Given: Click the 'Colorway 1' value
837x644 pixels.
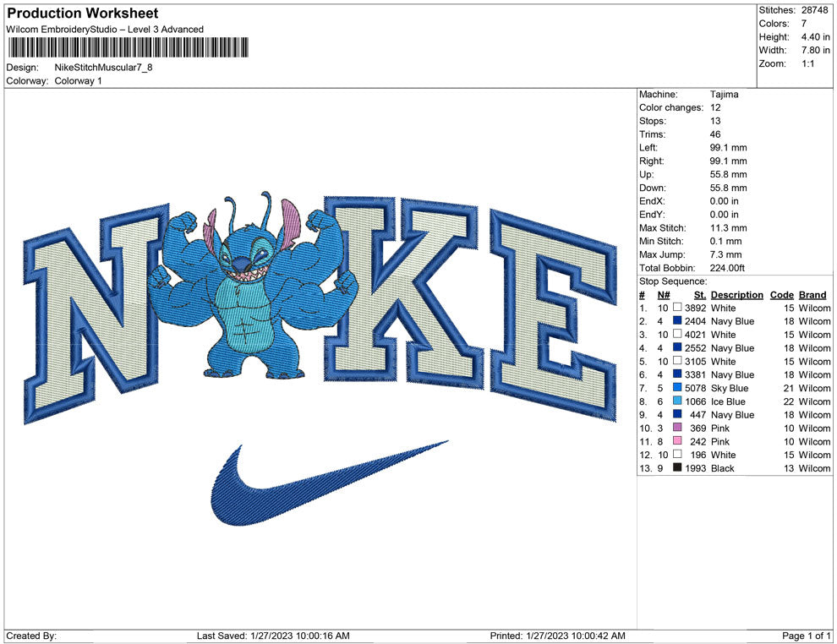Looking at the screenshot, I should click(x=78, y=81).
